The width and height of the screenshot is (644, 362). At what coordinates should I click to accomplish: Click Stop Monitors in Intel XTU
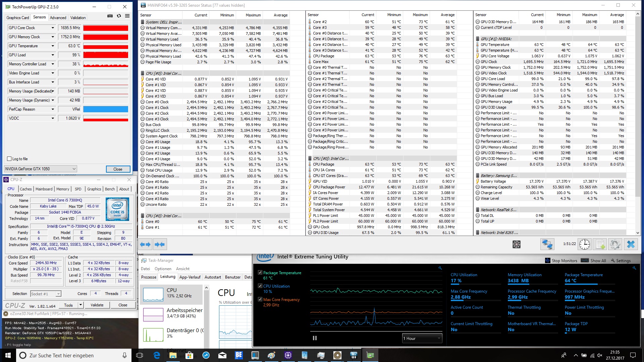click(x=561, y=260)
